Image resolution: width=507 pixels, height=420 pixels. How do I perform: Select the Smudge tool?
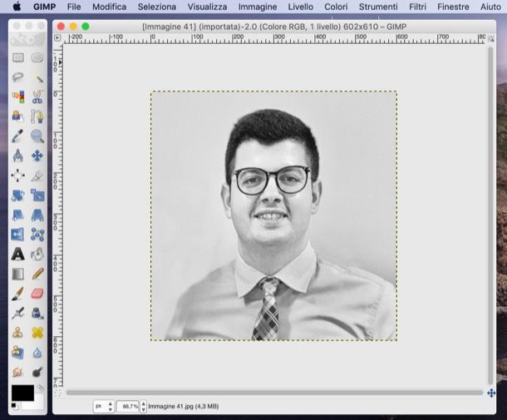point(18,372)
